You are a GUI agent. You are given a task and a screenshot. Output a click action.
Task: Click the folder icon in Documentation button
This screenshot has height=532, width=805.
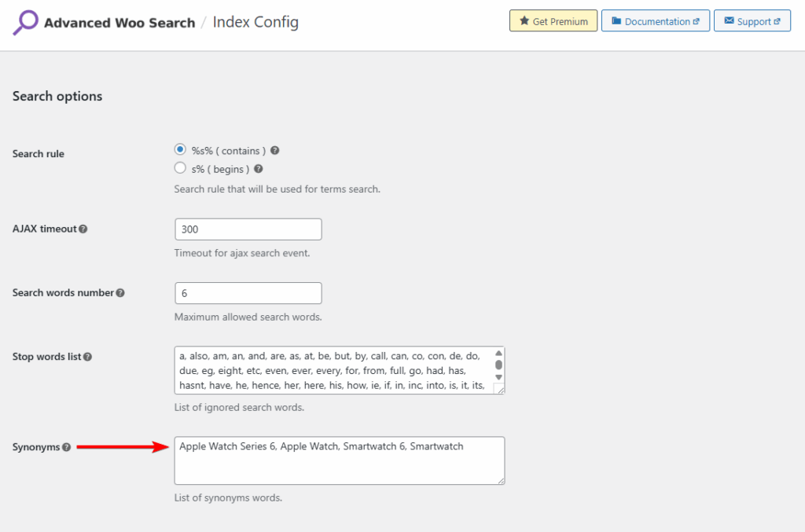click(x=618, y=20)
